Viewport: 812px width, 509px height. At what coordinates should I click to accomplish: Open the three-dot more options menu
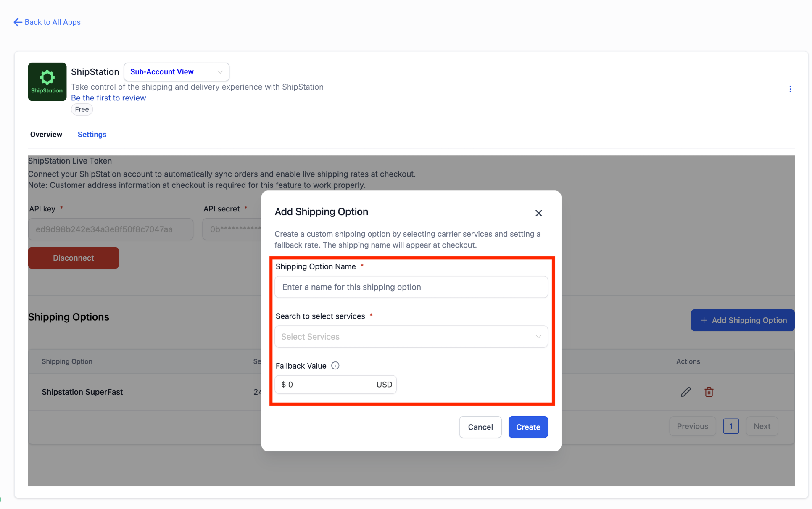tap(790, 89)
